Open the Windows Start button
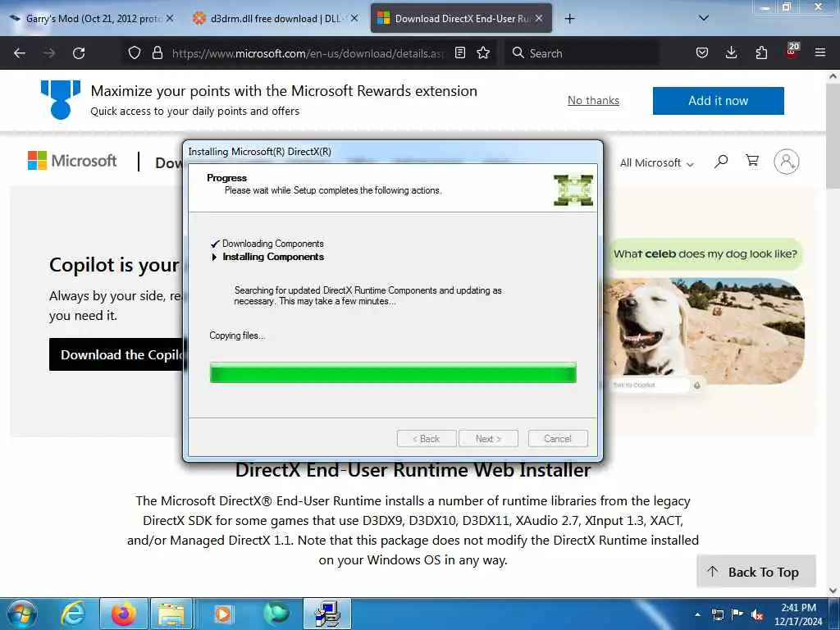This screenshot has width=840, height=630. pyautogui.click(x=22, y=614)
